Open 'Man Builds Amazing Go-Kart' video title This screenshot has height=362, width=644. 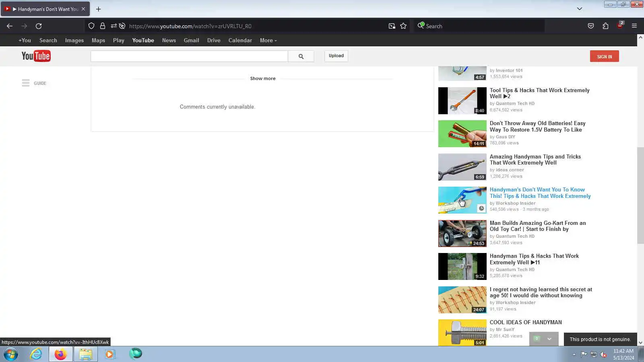click(538, 226)
